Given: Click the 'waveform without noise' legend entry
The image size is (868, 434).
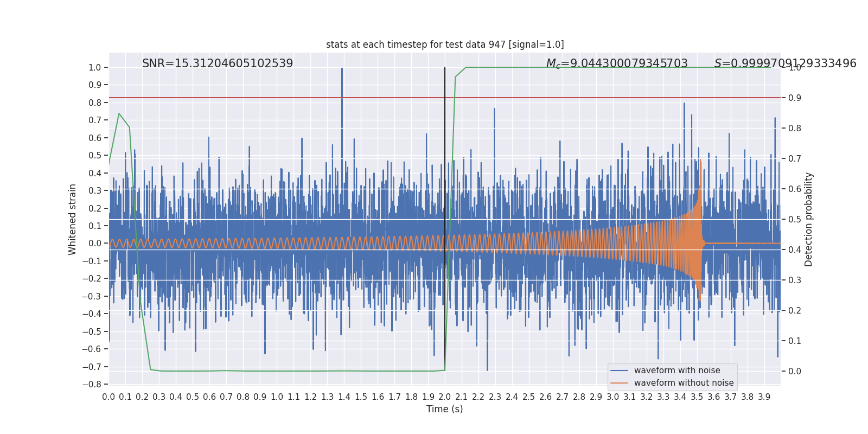Looking at the screenshot, I should pyautogui.click(x=684, y=383).
